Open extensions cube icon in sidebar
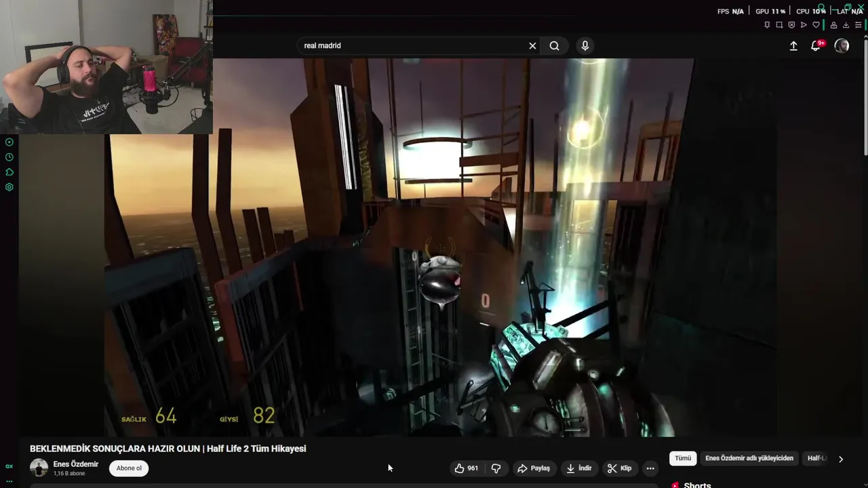The width and height of the screenshot is (868, 488). pyautogui.click(x=9, y=172)
